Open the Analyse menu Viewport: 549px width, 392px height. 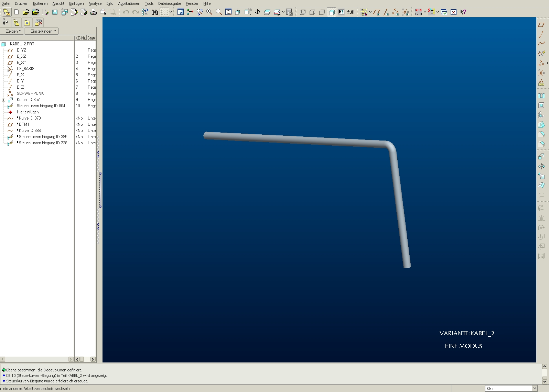(x=95, y=3)
